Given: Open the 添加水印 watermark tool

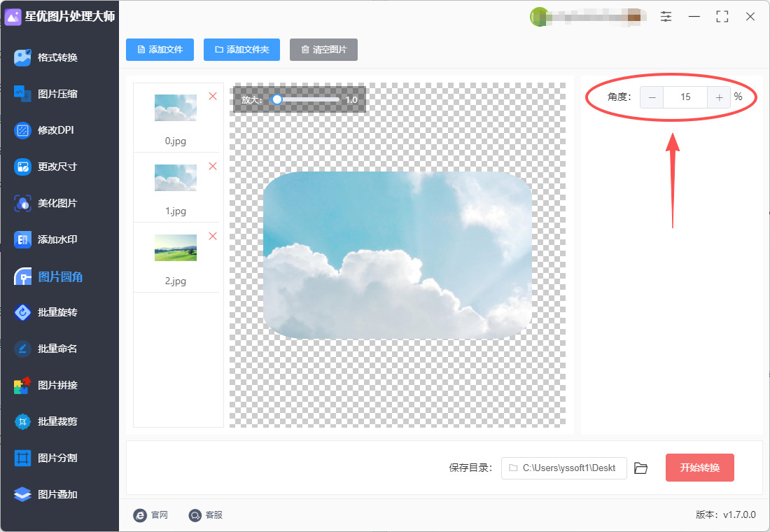Looking at the screenshot, I should coord(46,239).
